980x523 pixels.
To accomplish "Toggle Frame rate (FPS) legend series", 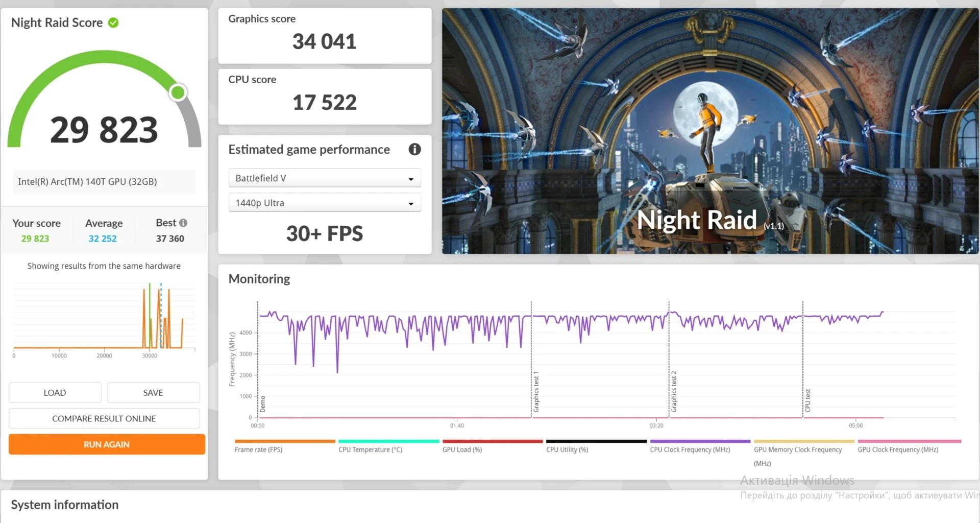I will (258, 449).
